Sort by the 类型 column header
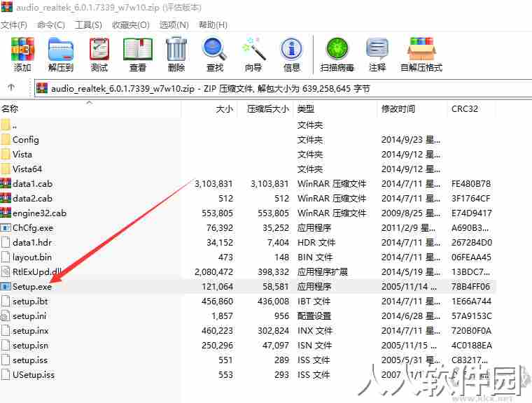This screenshot has height=403, width=532. [306, 109]
